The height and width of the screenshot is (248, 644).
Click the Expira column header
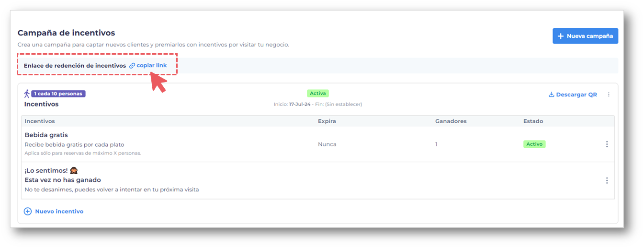(327, 121)
